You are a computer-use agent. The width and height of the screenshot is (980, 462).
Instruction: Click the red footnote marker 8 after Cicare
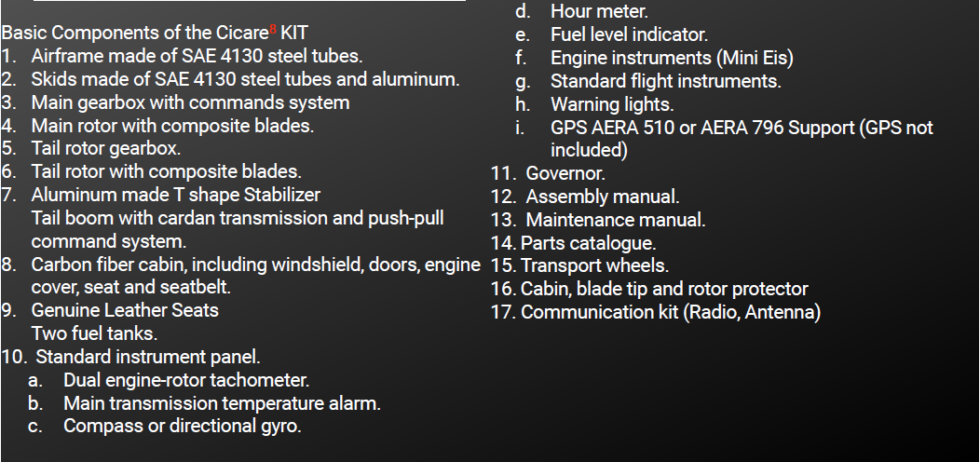[x=273, y=29]
